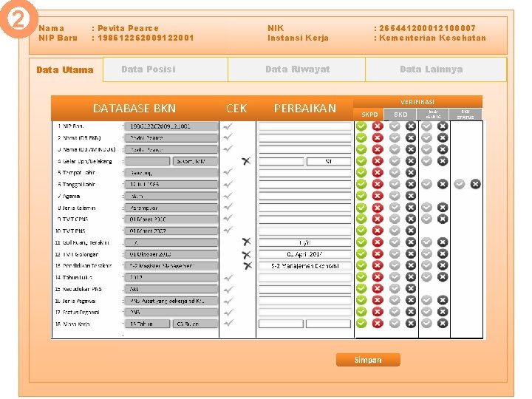Reject NIP Baru with red SKPD cross
This screenshot has width=532, height=399.
point(378,126)
